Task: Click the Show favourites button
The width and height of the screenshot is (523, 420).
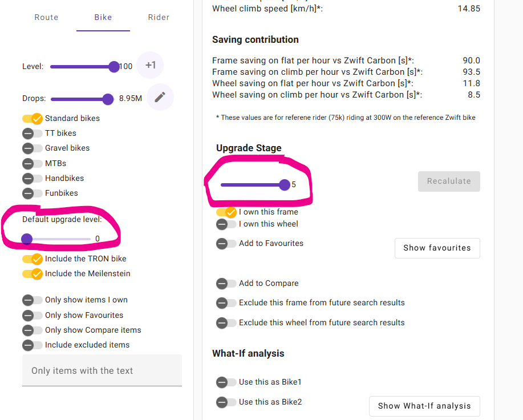Action: (x=437, y=248)
